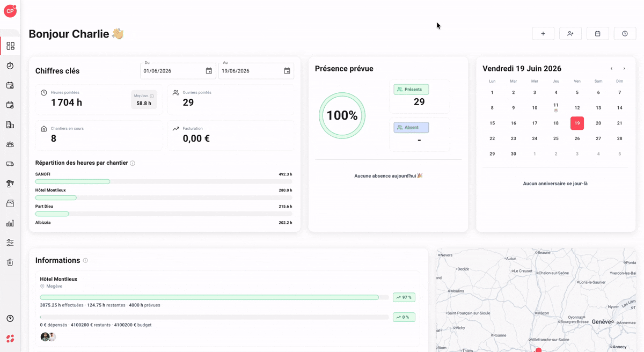Viewport: 644px width, 352px height.
Task: Click the Du date field 01/06/2026
Action: pyautogui.click(x=178, y=71)
